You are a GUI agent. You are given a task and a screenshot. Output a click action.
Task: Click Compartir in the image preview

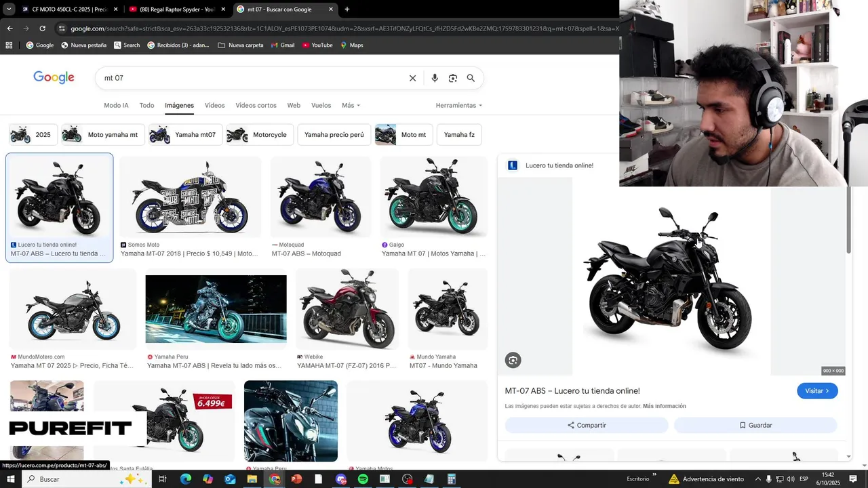coord(587,426)
